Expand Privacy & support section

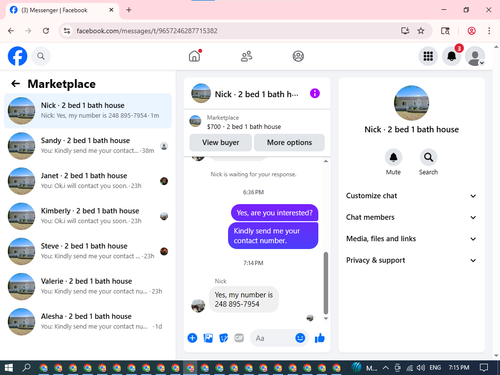click(411, 260)
